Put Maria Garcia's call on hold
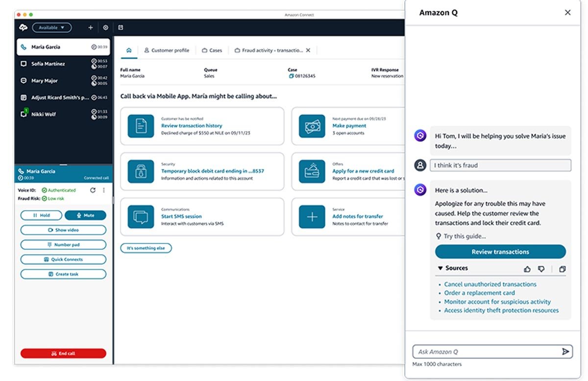This screenshot has width=588, height=381. click(41, 215)
